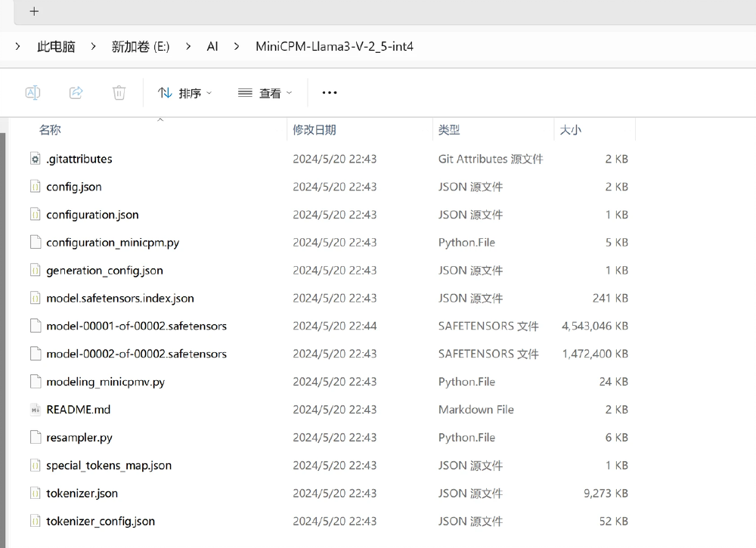Click the share icon in toolbar

(x=76, y=93)
